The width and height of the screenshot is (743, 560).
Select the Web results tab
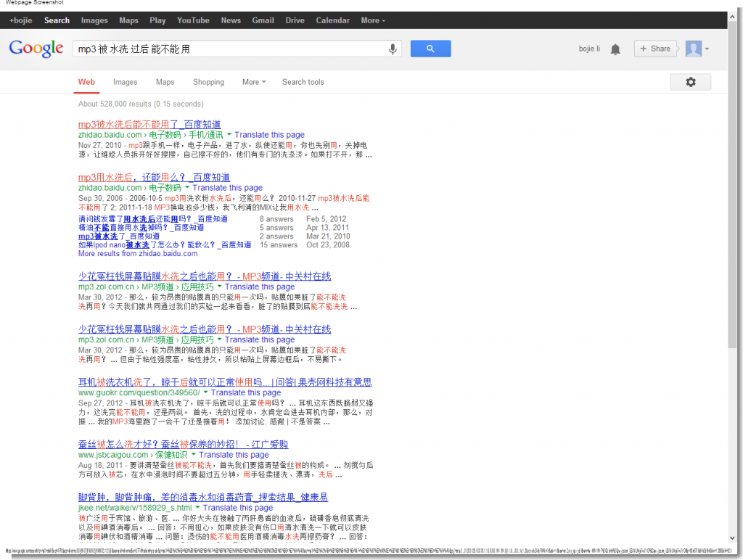[x=86, y=82]
